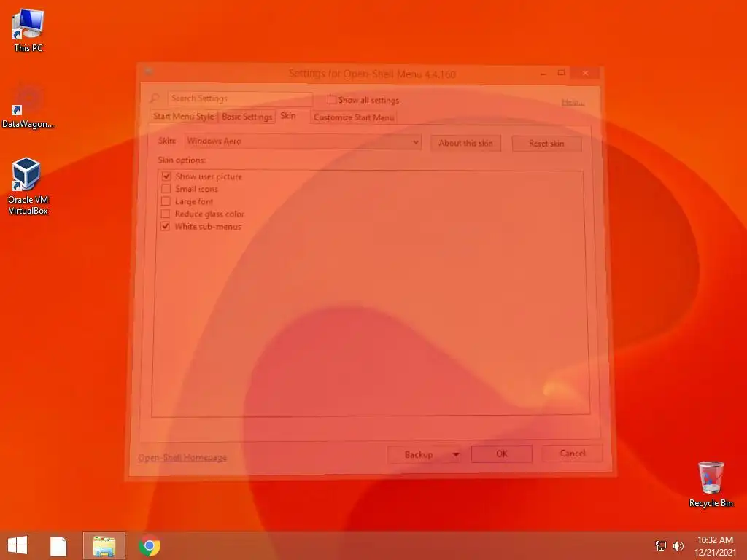
Task: Click the volume speaker tray icon
Action: 678,545
